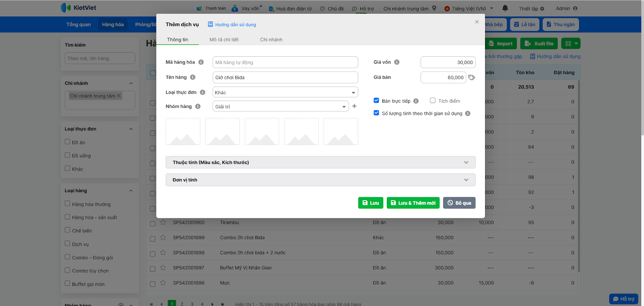Uncheck Số lượng tính theo thời gian sử dụng
This screenshot has height=306, width=644.
(376, 113)
